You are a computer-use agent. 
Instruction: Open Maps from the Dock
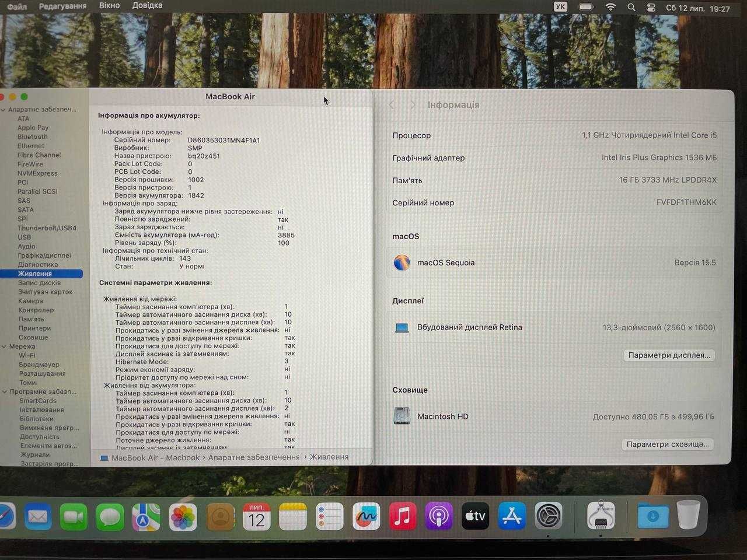(x=146, y=516)
